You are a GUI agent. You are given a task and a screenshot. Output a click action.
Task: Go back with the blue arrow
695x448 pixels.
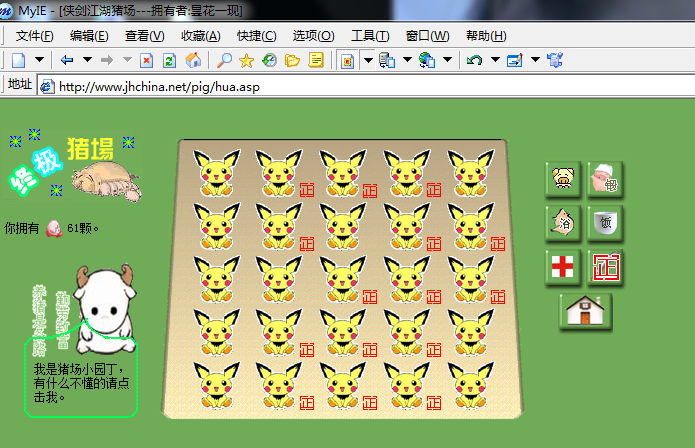(x=67, y=60)
